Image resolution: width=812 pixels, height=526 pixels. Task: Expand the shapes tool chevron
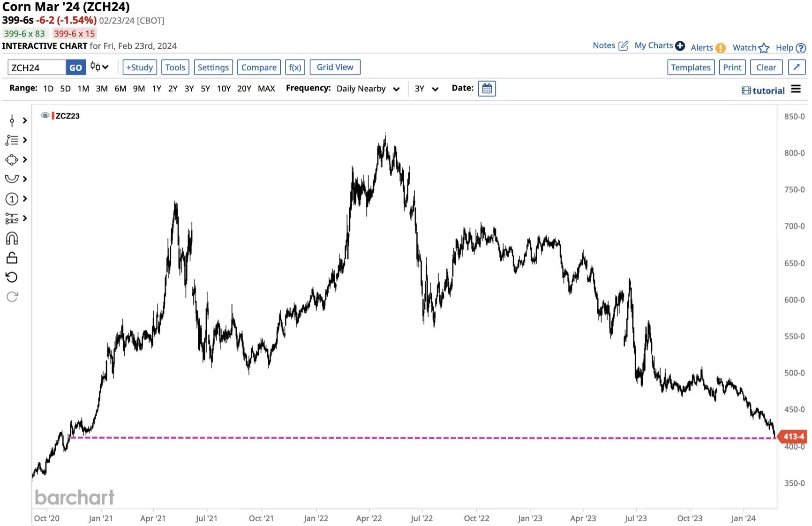25,160
